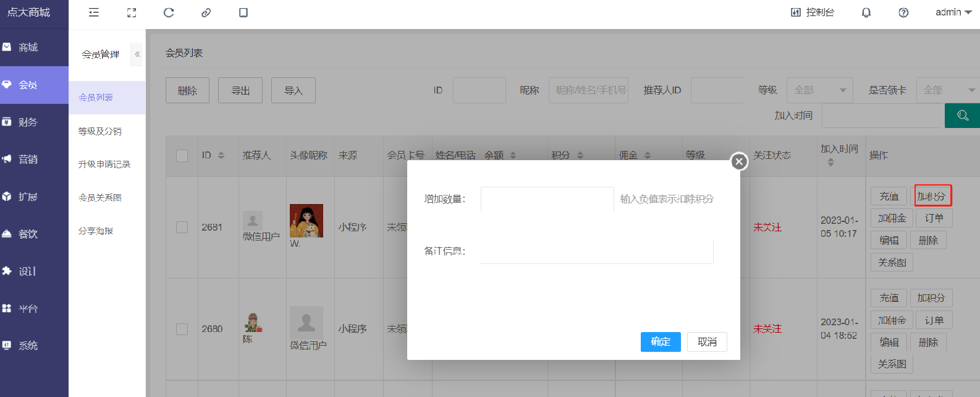Check the box for member 2681
Image resolution: width=980 pixels, height=397 pixels.
tap(182, 227)
